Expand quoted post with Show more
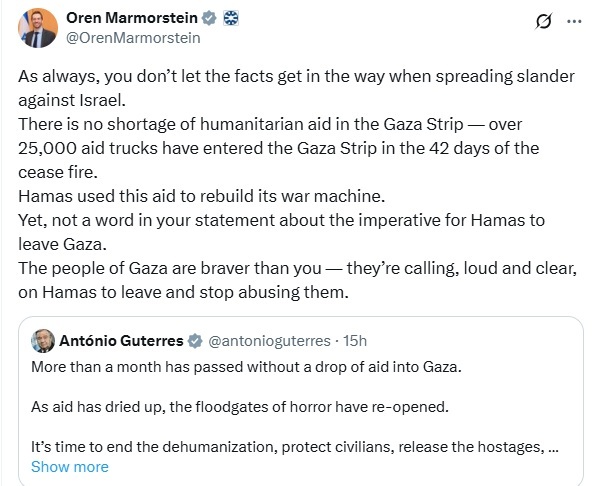The width and height of the screenshot is (600, 486). (70, 466)
